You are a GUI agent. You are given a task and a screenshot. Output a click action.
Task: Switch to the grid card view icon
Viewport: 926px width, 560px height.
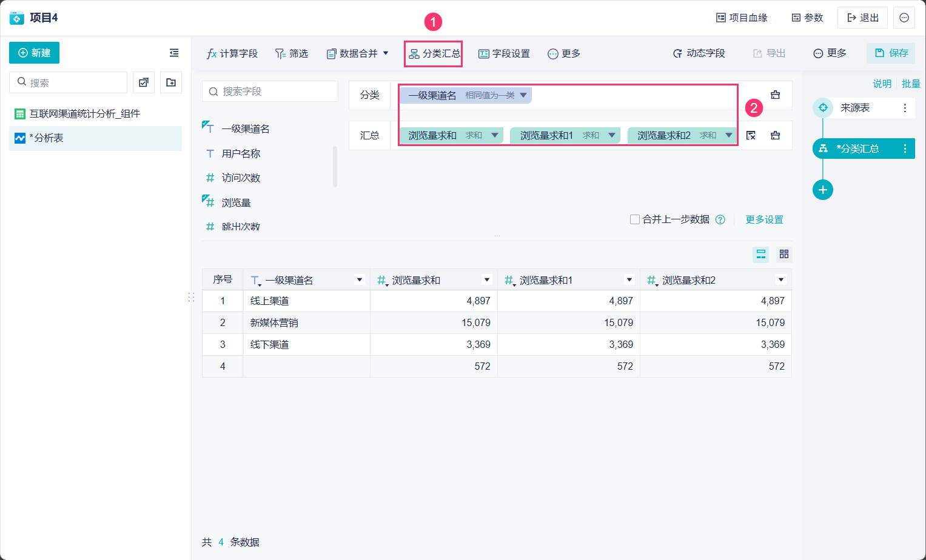784,254
